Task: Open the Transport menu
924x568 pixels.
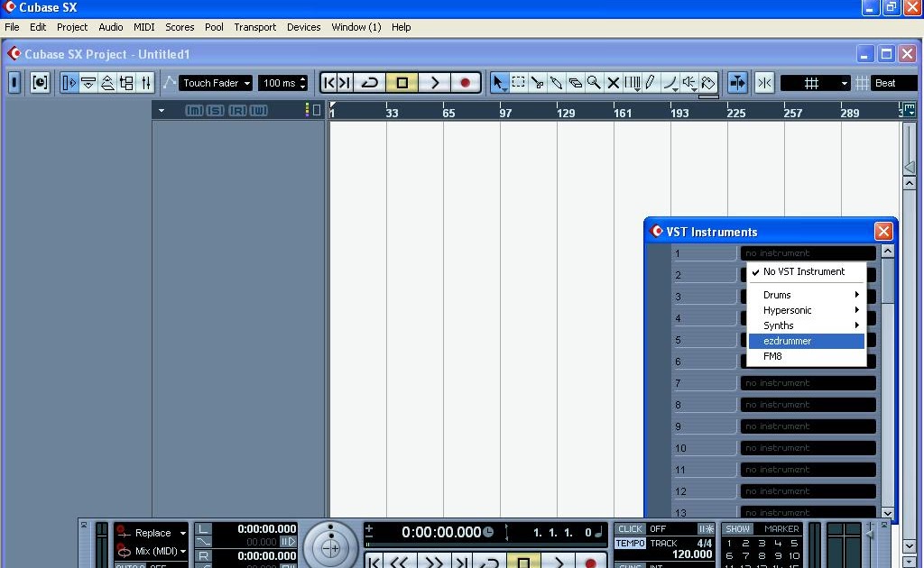Action: pyautogui.click(x=255, y=27)
